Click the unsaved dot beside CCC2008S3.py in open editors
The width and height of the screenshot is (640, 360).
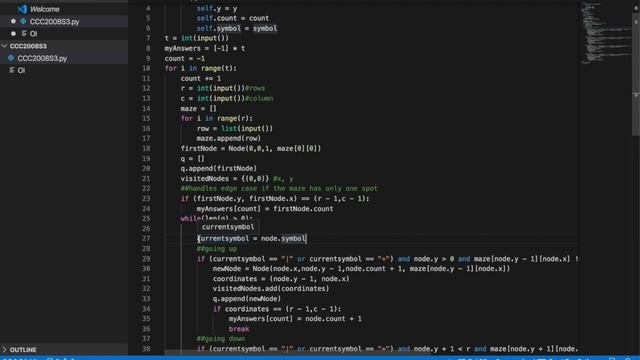(x=13, y=21)
